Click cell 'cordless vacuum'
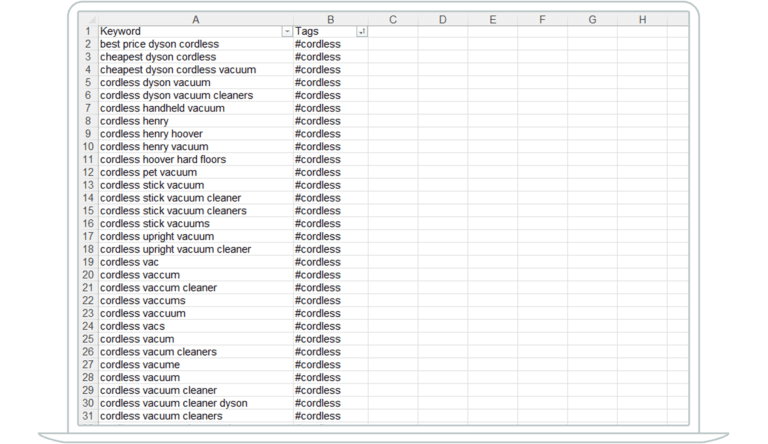Viewport: 768px width, 444px height. click(x=195, y=377)
